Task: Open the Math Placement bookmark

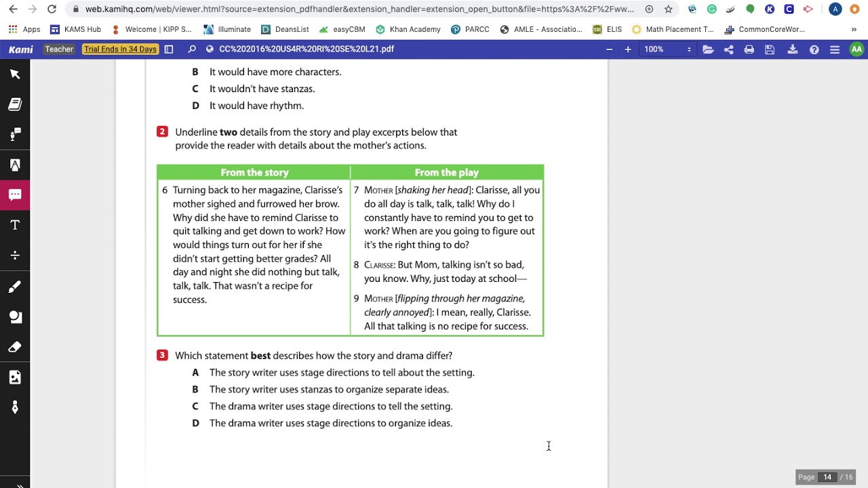Action: click(x=673, y=30)
